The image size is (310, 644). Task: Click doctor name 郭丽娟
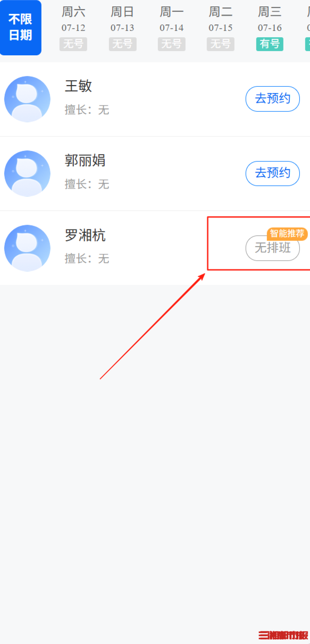85,160
